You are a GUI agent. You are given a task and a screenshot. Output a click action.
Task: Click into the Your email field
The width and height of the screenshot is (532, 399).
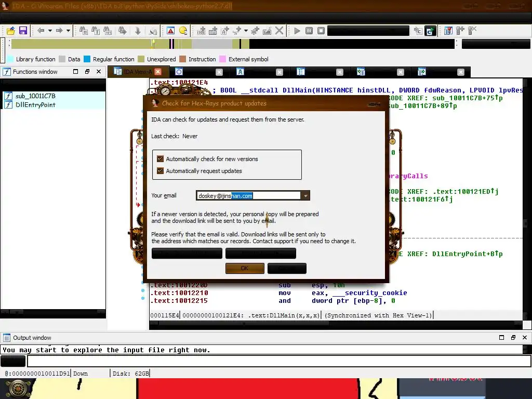tap(248, 196)
